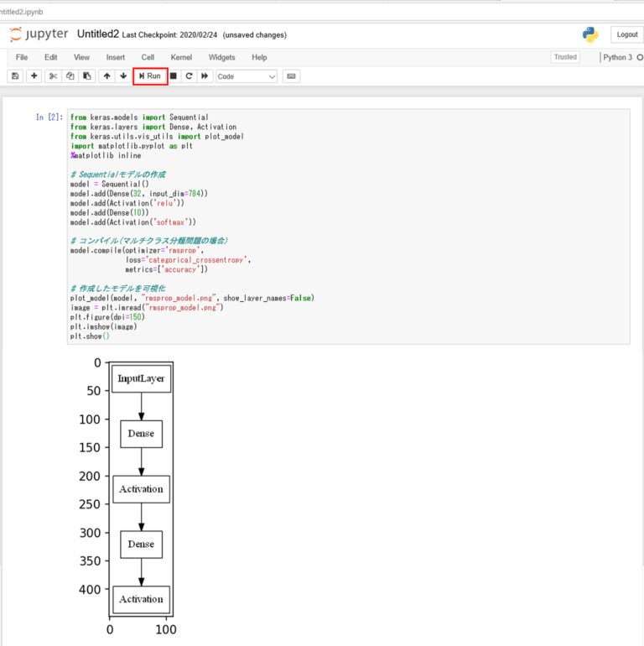Open the Kernel menu
644x646 pixels.
tap(181, 57)
